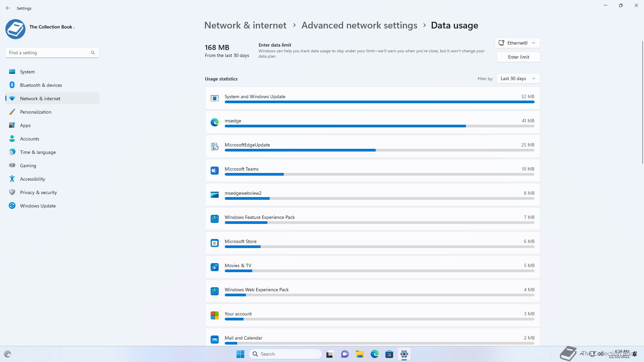Select Privacy & security in sidebar

pyautogui.click(x=52, y=192)
